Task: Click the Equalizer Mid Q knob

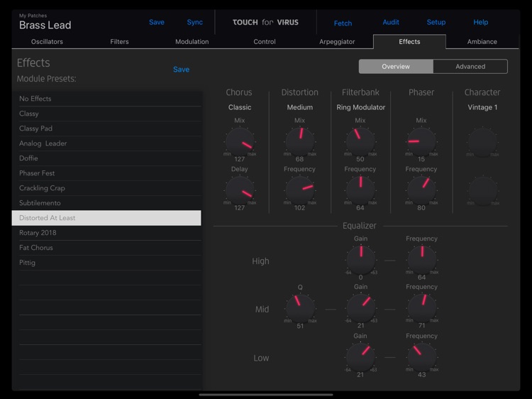Action: 300,309
